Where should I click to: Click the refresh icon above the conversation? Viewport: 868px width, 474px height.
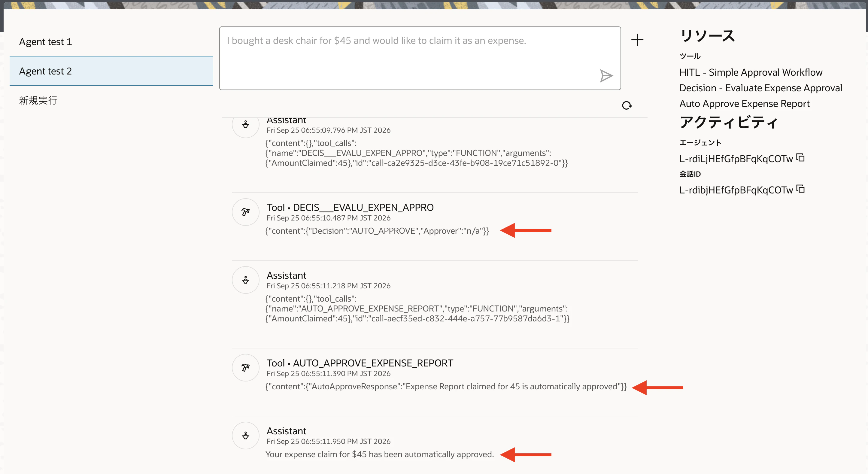[627, 105]
